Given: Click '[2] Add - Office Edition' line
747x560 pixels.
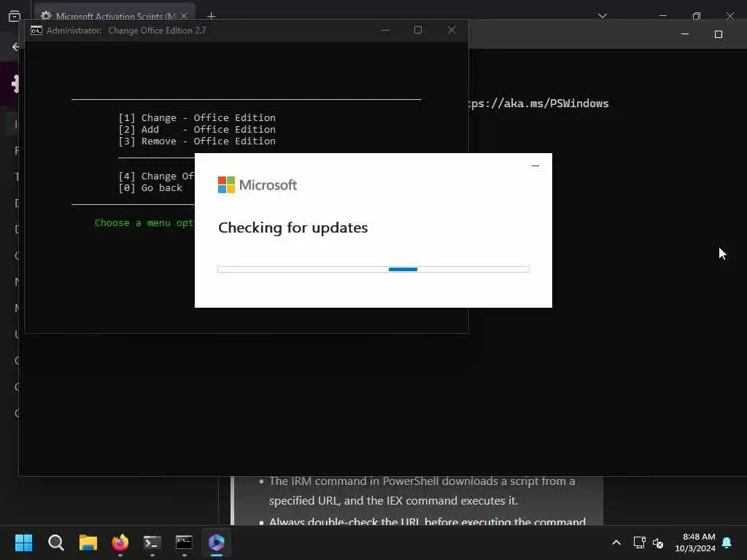Looking at the screenshot, I should point(197,130).
